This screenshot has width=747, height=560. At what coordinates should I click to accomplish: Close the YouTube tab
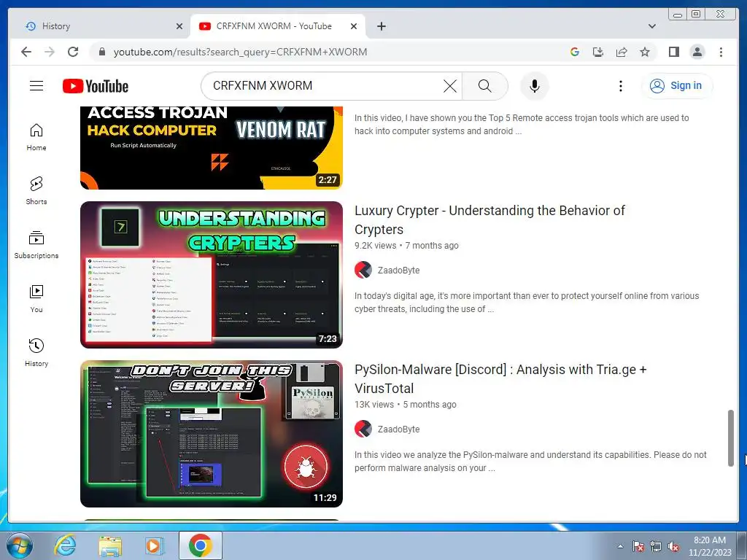(x=354, y=26)
